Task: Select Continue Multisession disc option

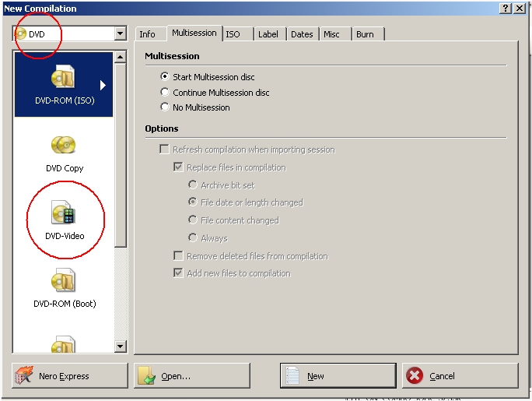Action: (x=215, y=93)
